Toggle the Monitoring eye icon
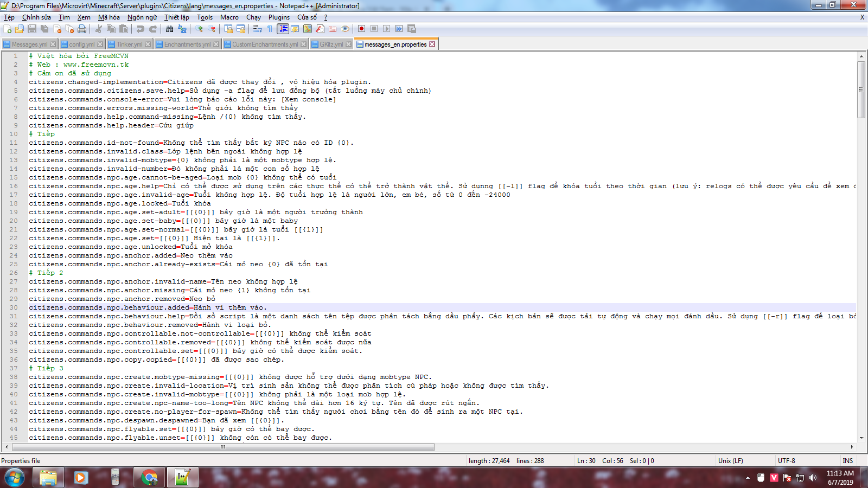 click(345, 29)
